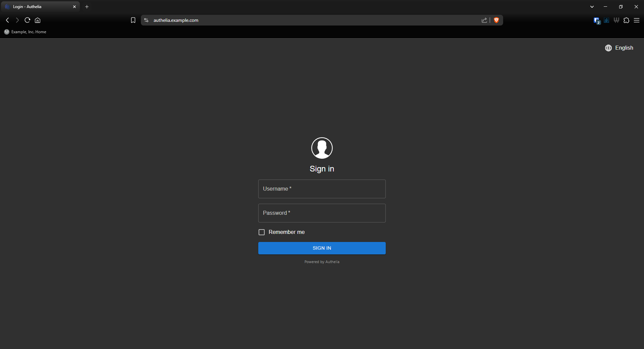Focus the Password input field

[322, 213]
